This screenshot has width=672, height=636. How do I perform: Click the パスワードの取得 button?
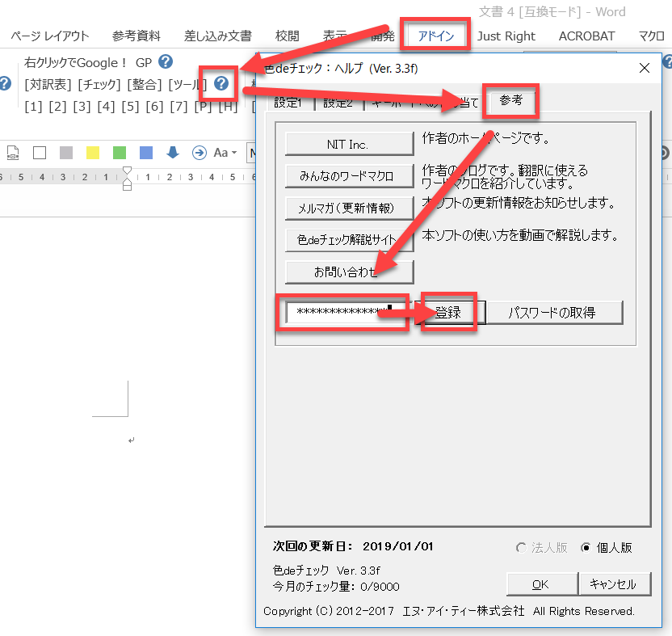click(554, 312)
